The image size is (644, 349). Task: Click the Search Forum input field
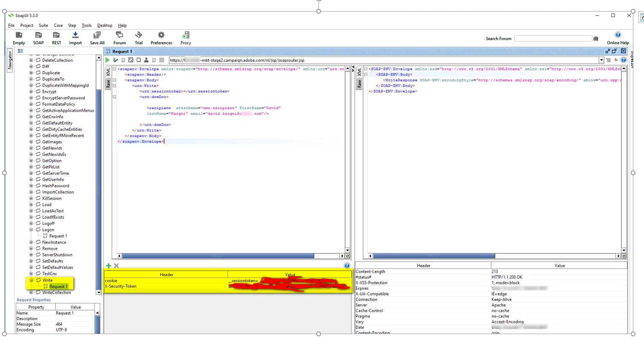(553, 38)
